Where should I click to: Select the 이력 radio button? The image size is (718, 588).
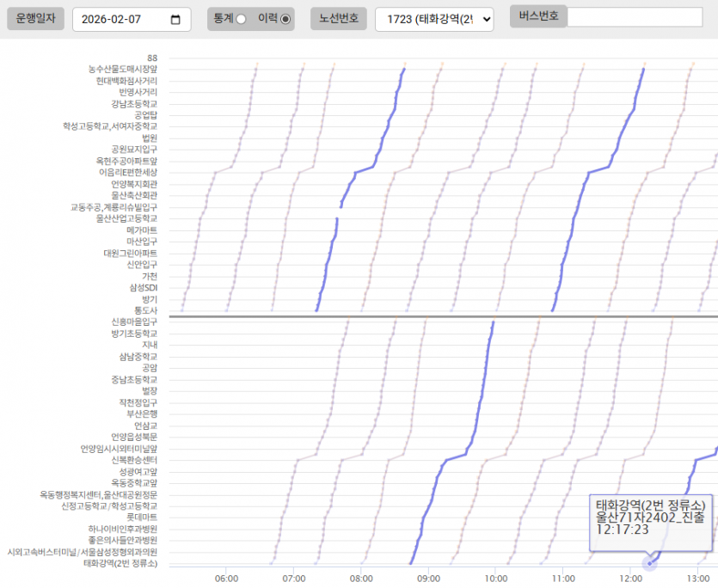point(285,19)
